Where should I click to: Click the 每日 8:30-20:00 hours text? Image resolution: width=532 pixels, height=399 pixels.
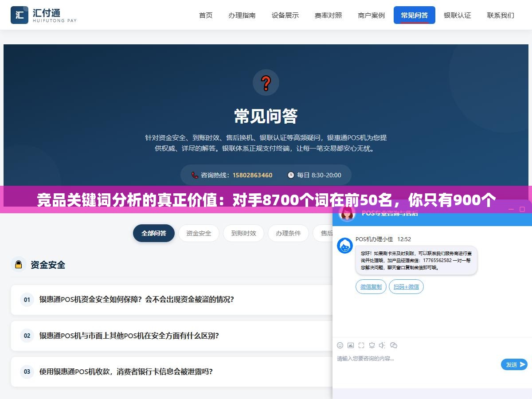(x=319, y=175)
